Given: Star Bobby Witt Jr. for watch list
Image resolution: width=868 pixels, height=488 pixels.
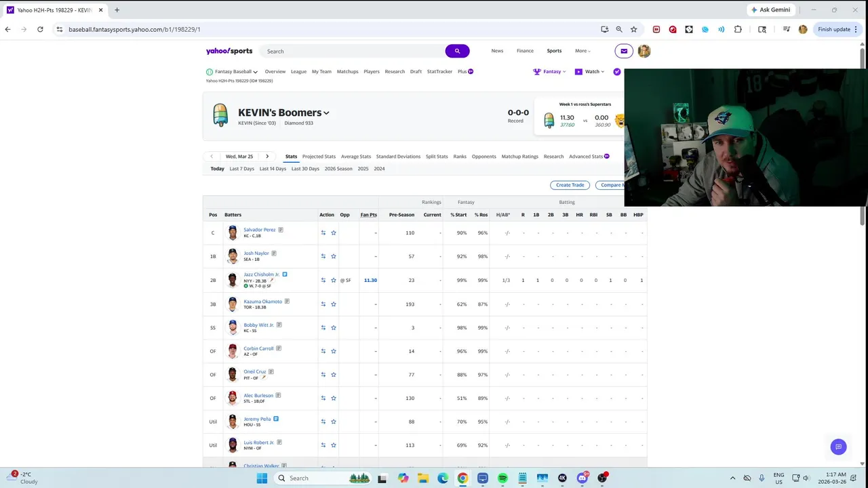Looking at the screenshot, I should pyautogui.click(x=334, y=327).
